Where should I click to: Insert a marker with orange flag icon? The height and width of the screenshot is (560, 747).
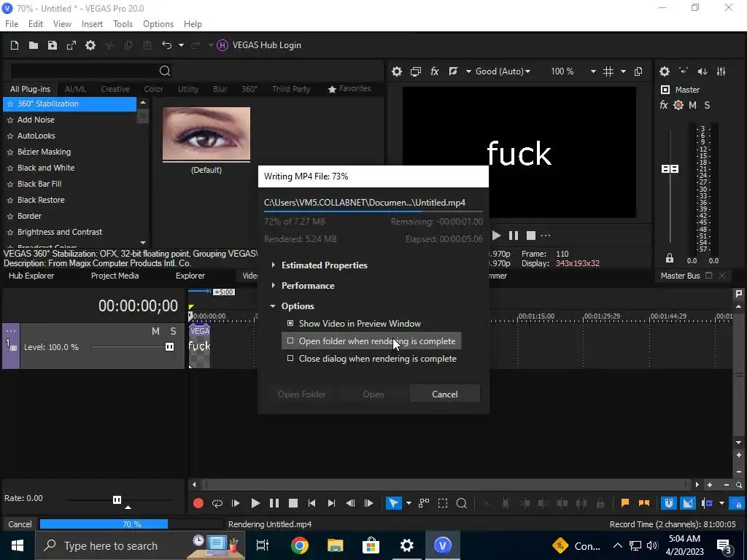coord(625,503)
